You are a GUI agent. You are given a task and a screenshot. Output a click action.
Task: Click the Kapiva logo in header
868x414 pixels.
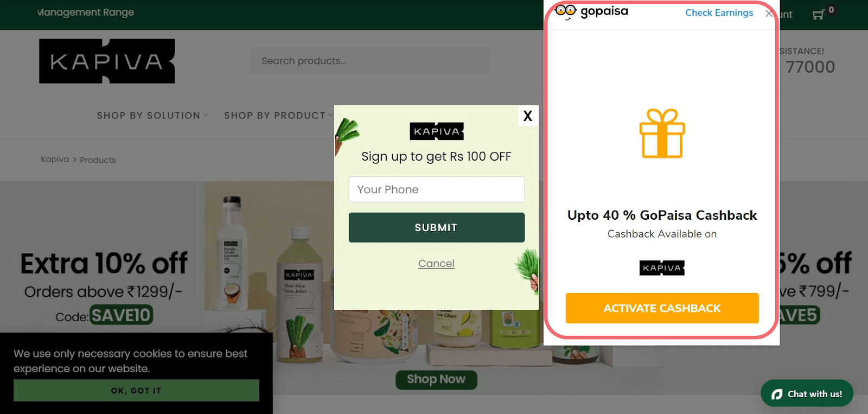pyautogui.click(x=107, y=61)
